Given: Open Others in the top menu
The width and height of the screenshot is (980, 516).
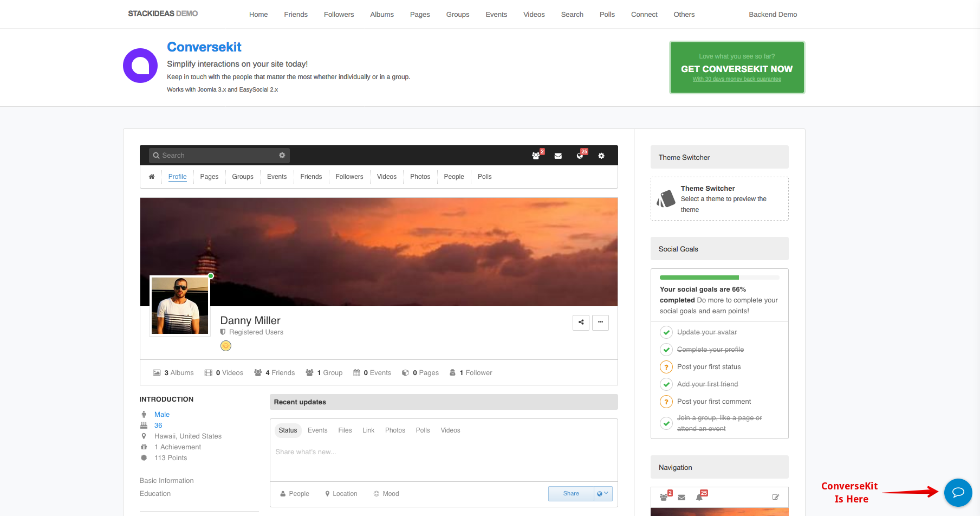Looking at the screenshot, I should coord(684,15).
